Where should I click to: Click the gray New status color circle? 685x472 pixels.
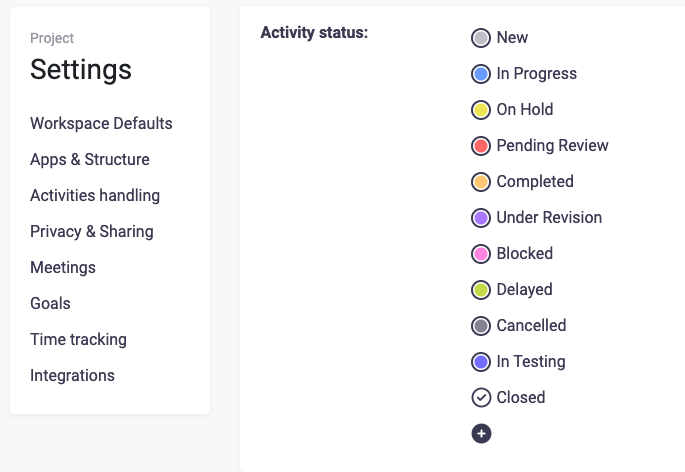click(481, 38)
